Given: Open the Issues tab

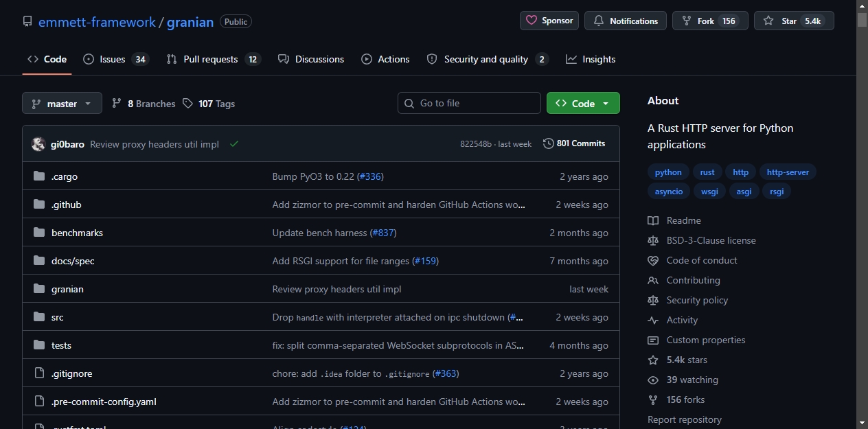Looking at the screenshot, I should coord(116,59).
